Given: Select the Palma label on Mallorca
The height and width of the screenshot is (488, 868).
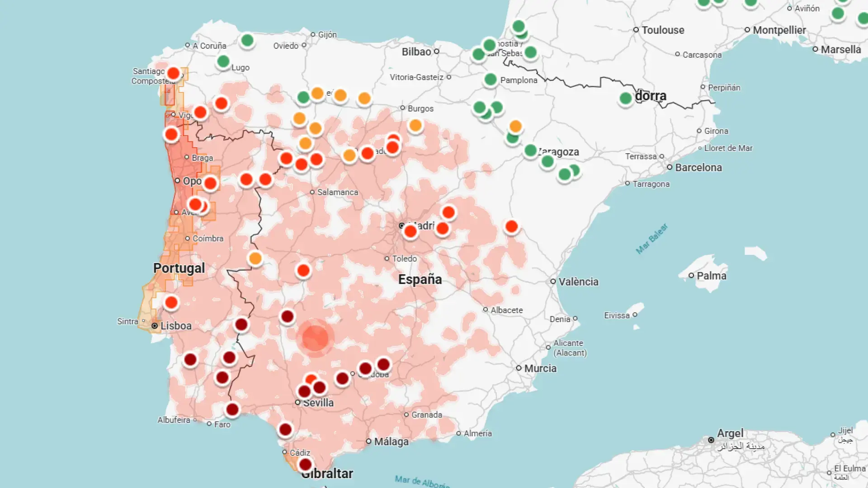Looking at the screenshot, I should click(x=711, y=276).
